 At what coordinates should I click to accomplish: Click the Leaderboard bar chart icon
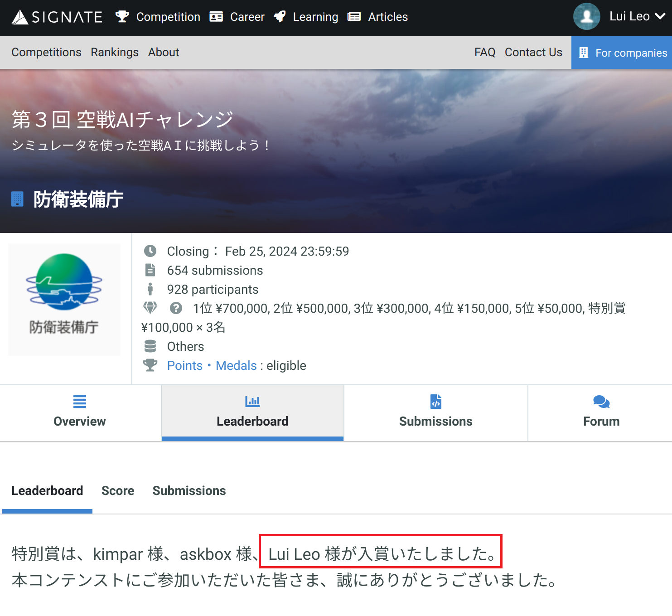pos(252,401)
